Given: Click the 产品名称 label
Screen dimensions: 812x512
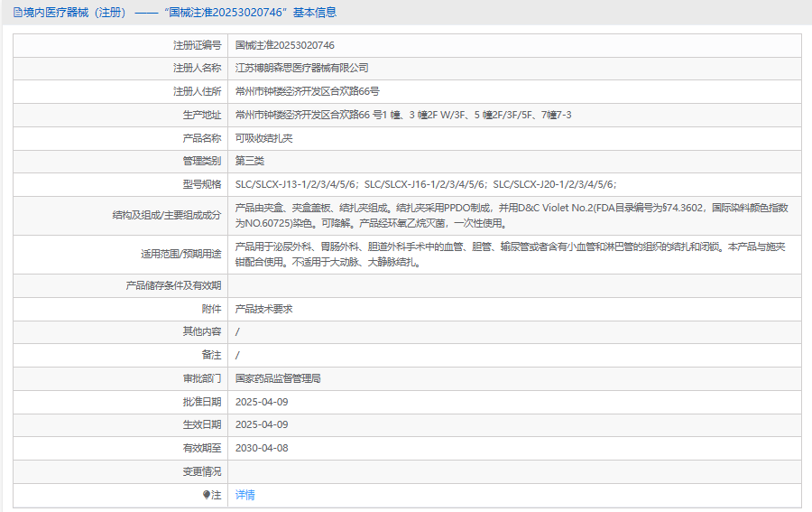Looking at the screenshot, I should [x=202, y=138].
